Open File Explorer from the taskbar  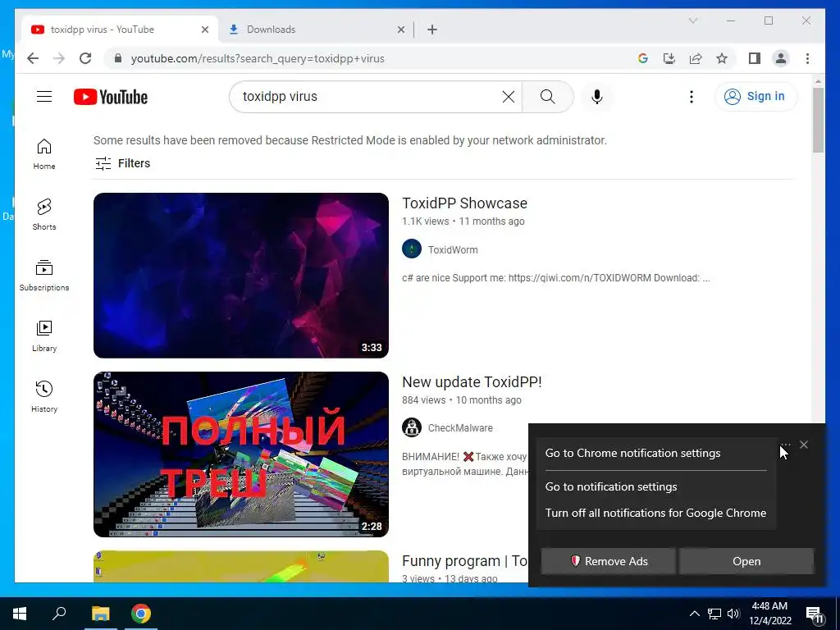point(100,614)
